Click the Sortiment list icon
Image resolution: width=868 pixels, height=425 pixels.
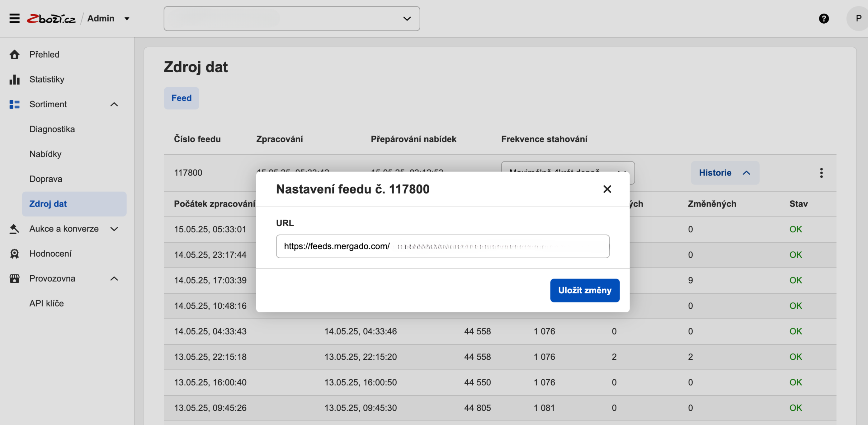15,104
